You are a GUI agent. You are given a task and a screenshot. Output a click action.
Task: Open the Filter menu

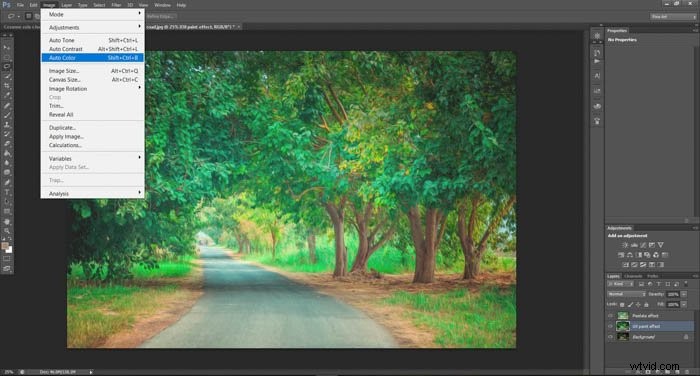click(x=116, y=5)
